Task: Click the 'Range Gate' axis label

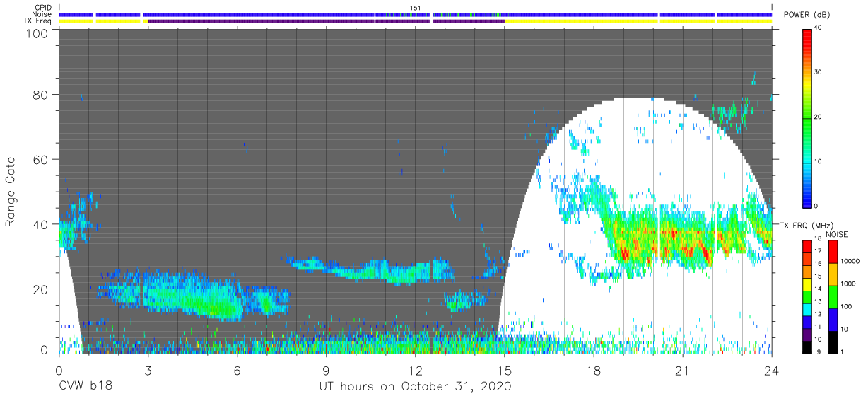Action: coord(11,191)
